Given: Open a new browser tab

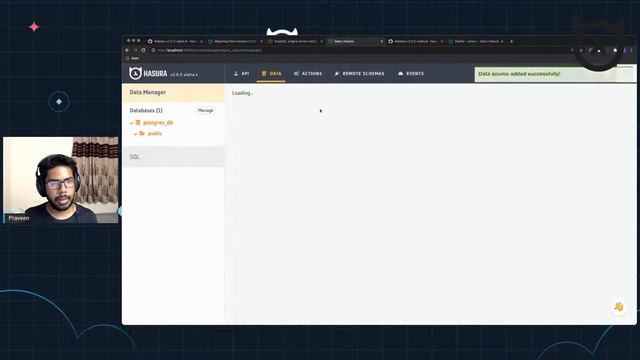Looking at the screenshot, I should click(x=511, y=41).
